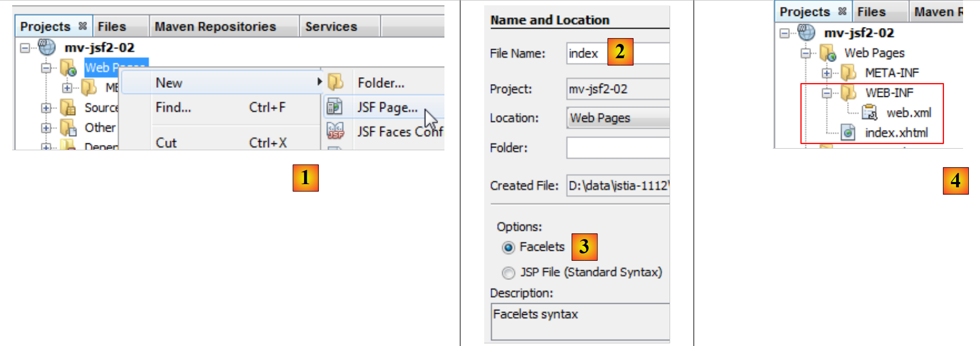
Task: Click the index.xhtml file icon
Action: pyautogui.click(x=848, y=133)
